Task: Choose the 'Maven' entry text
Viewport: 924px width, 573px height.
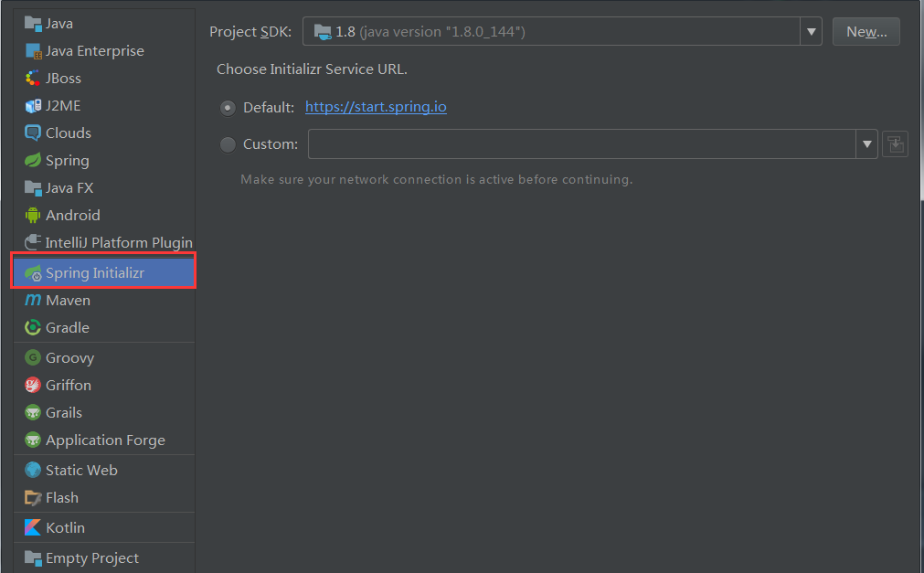Action: (69, 301)
